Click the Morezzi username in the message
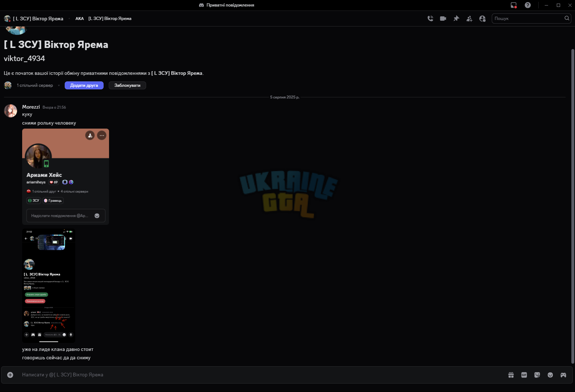The width and height of the screenshot is (575, 392). tap(31, 107)
